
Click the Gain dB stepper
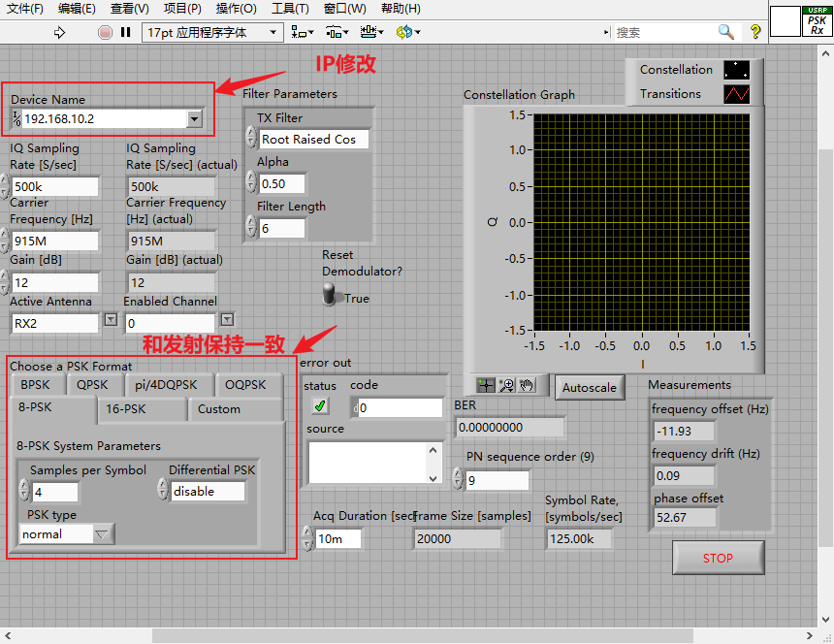pos(4,282)
